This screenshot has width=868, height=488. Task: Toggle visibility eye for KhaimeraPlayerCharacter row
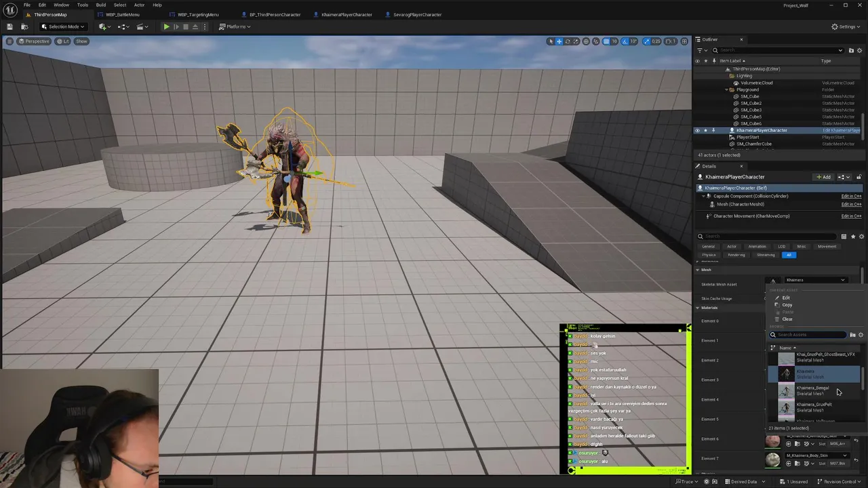pyautogui.click(x=697, y=130)
